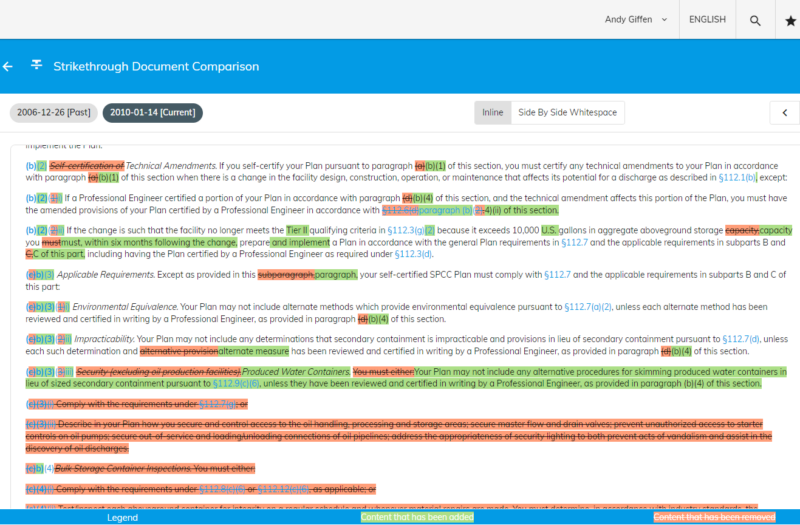
Task: Click the 'Applicable Requirements' heading text
Action: point(105,275)
